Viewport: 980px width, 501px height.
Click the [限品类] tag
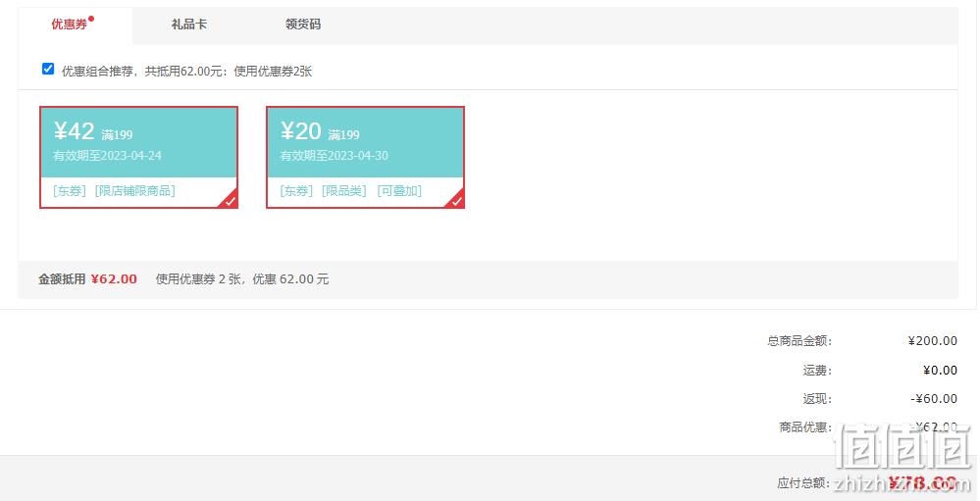click(343, 190)
